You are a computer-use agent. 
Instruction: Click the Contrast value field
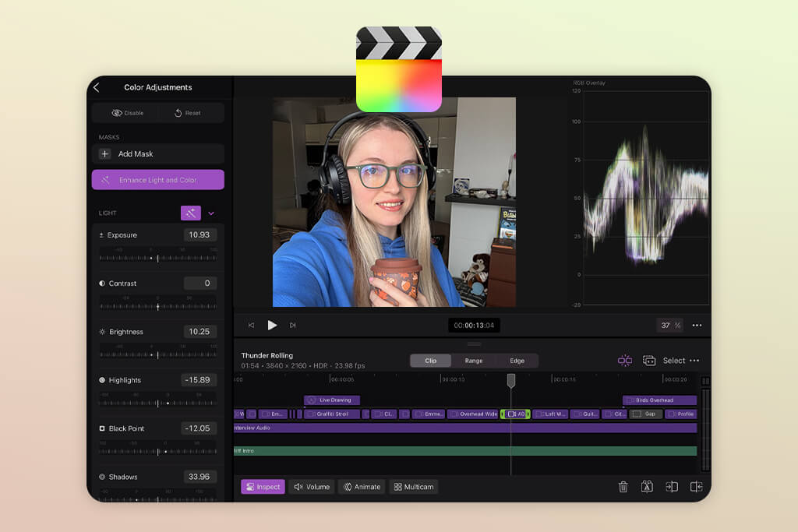(x=200, y=284)
